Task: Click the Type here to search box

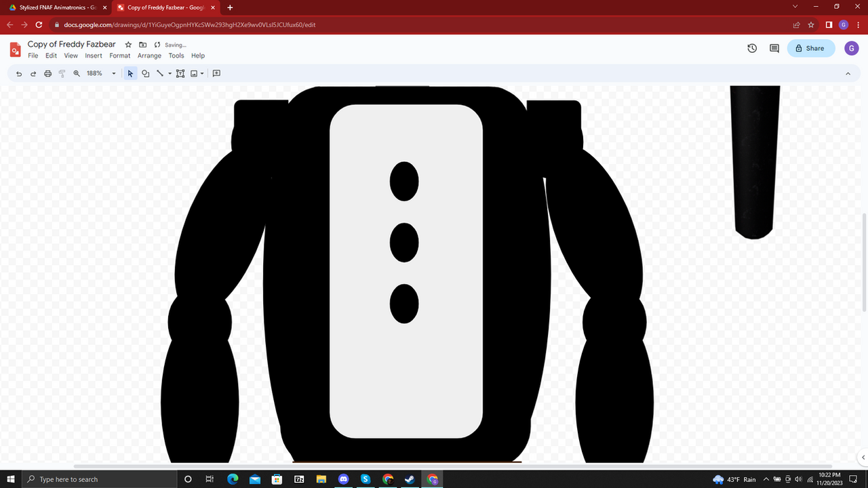Action: (99, 479)
